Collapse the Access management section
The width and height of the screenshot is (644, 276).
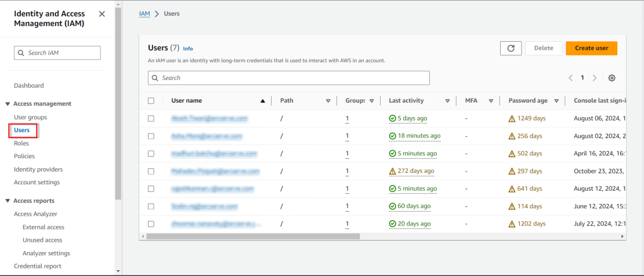8,104
